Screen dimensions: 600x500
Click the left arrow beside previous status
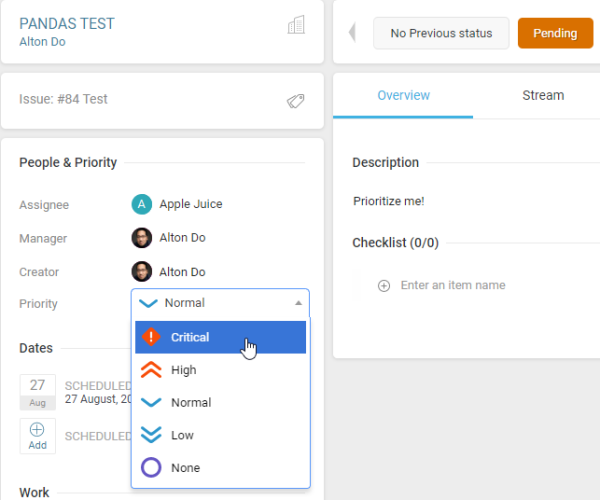click(x=352, y=33)
